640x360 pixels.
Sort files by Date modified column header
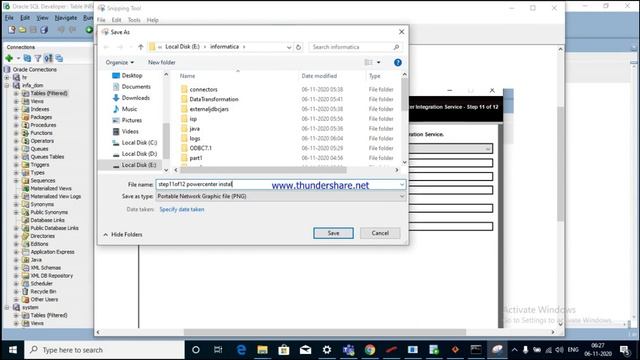[x=319, y=76]
